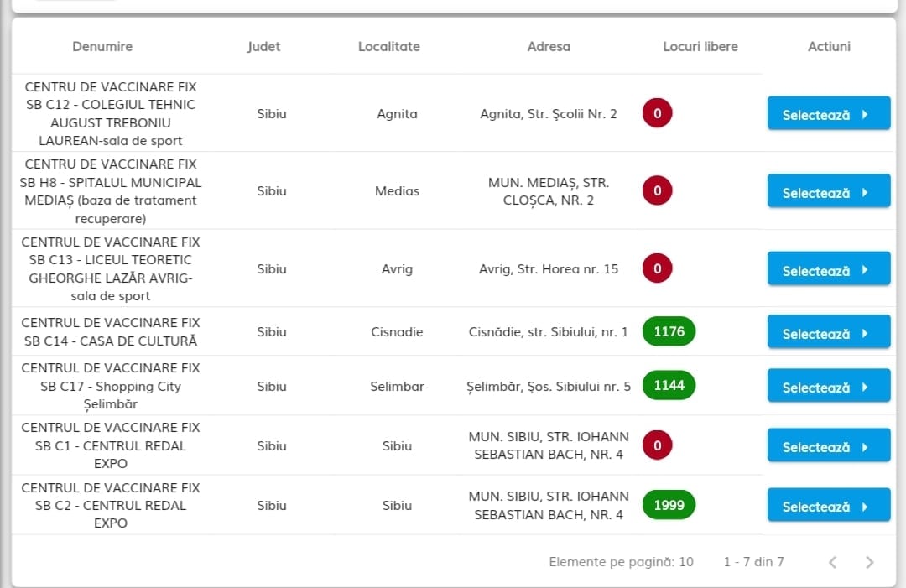This screenshot has height=588, width=906.
Task: Click the Adresa column header
Action: pyautogui.click(x=549, y=47)
